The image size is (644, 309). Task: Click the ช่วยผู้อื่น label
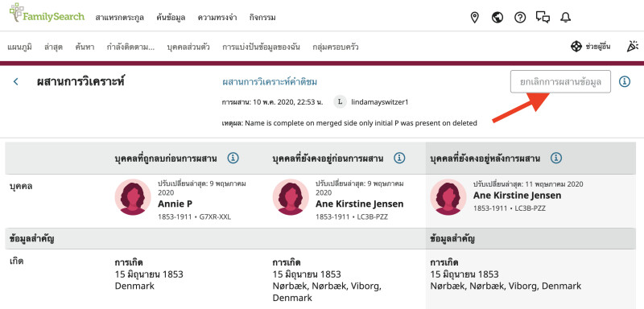click(x=597, y=47)
